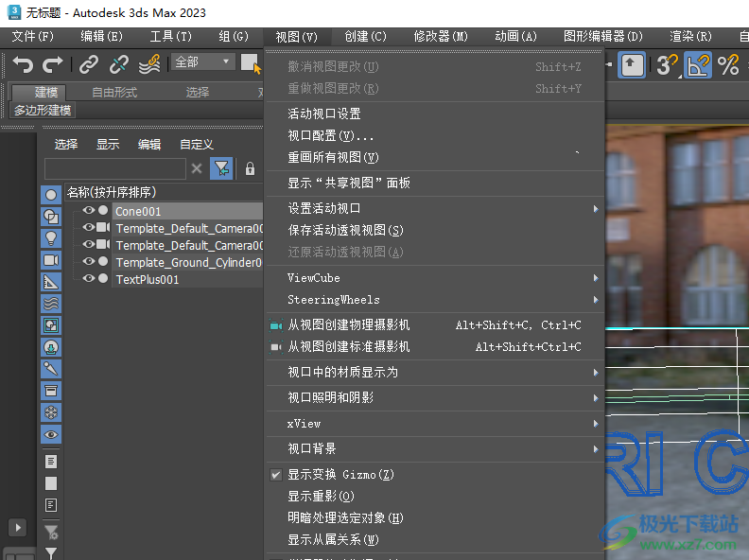The height and width of the screenshot is (560, 749).
Task: Display helpers filter in Scene Explorer
Action: [x=51, y=282]
